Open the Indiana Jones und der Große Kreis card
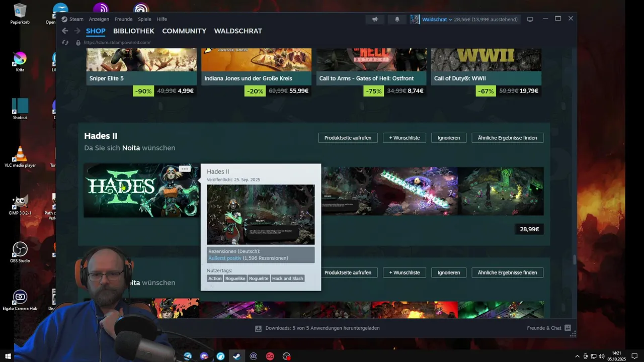The height and width of the screenshot is (362, 644). click(256, 66)
